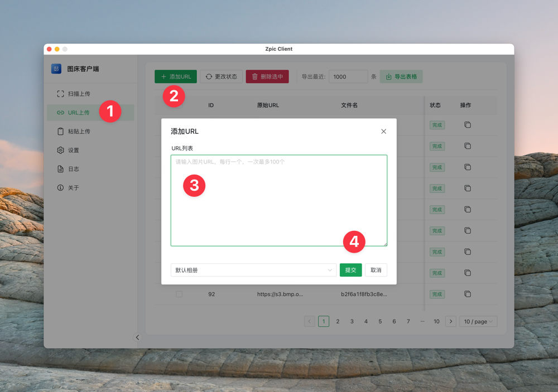Tick the checkbox for row ID 92
This screenshot has width=558, height=392.
tap(179, 294)
